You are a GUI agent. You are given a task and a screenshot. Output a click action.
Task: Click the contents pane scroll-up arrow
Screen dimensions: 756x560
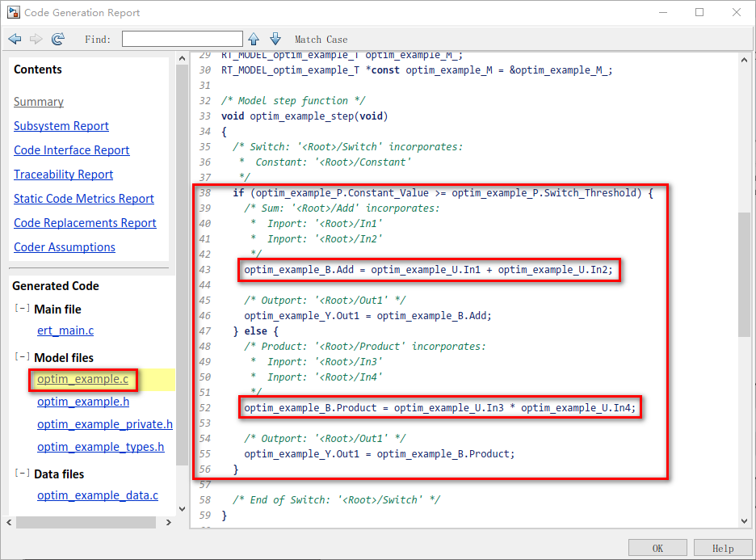click(182, 58)
